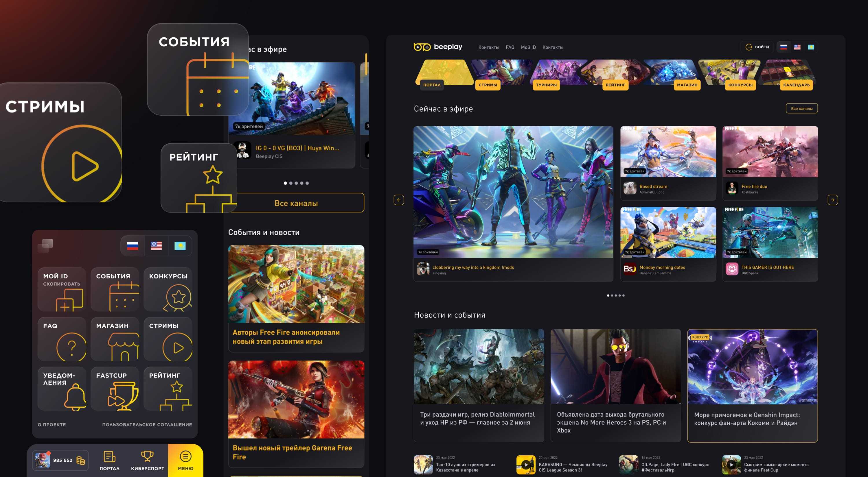Open the Diablo Immortal news card
The width and height of the screenshot is (868, 477).
(479, 385)
